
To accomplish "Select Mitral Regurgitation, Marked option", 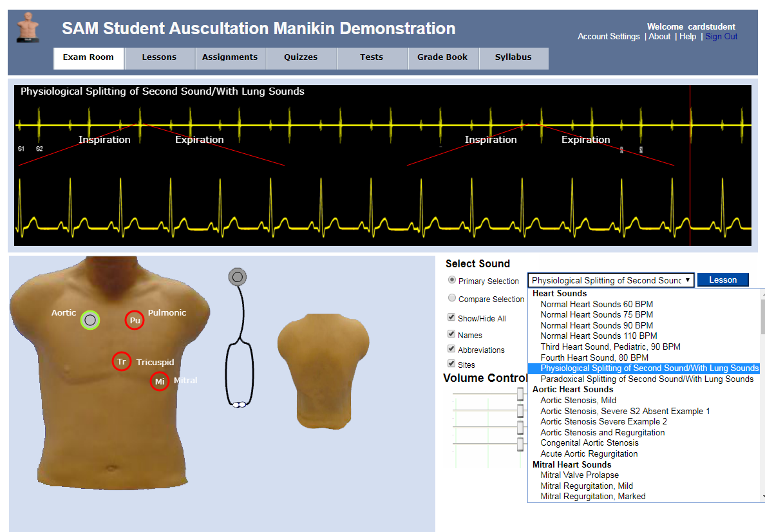I will click(x=593, y=496).
